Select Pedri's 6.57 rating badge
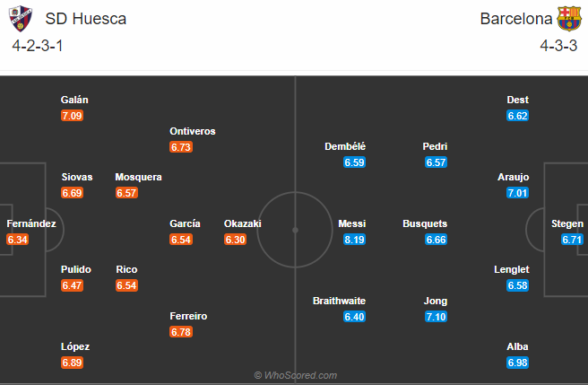 click(435, 162)
